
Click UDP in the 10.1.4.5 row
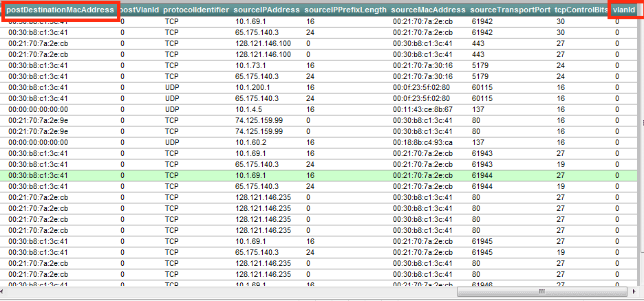click(172, 109)
